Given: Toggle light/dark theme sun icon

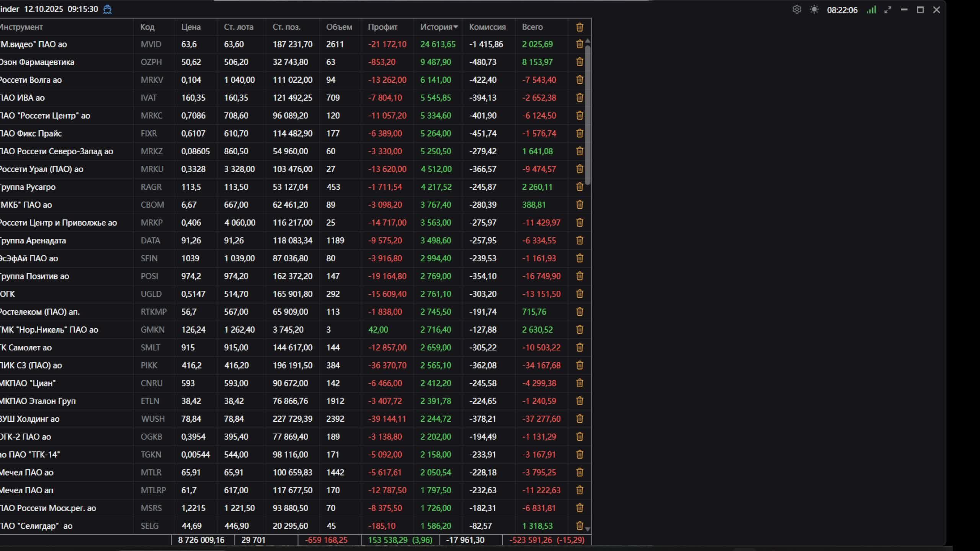Looking at the screenshot, I should [814, 10].
